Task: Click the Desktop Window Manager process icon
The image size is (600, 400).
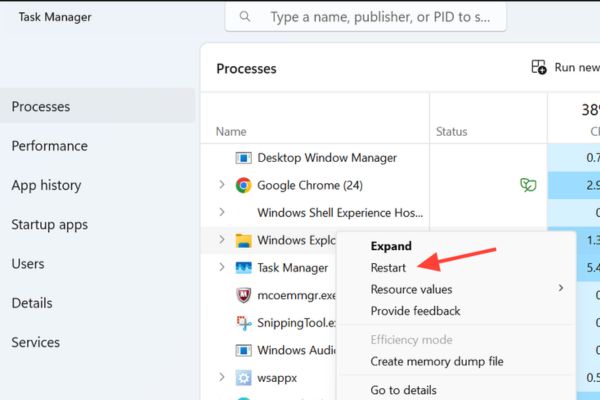Action: [x=243, y=158]
